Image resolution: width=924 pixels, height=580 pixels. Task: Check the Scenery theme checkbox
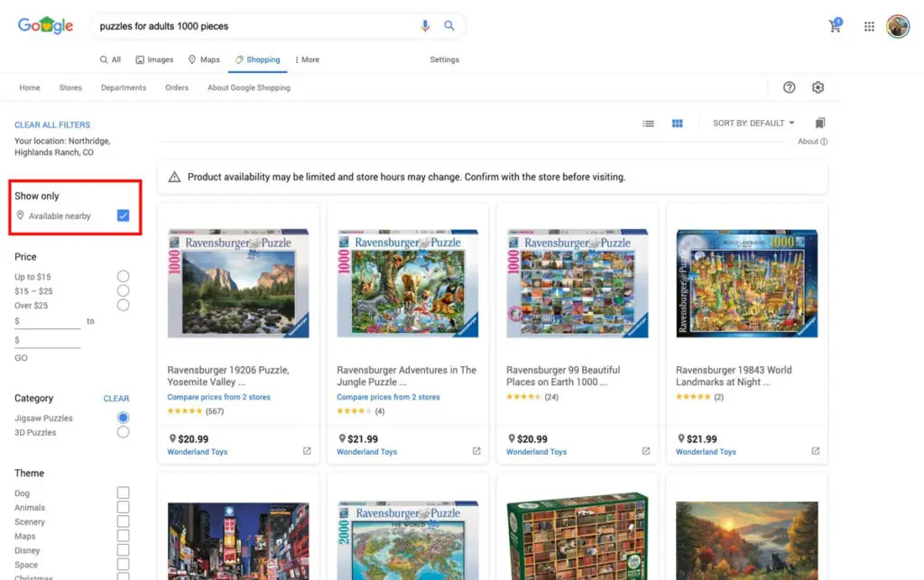[123, 521]
